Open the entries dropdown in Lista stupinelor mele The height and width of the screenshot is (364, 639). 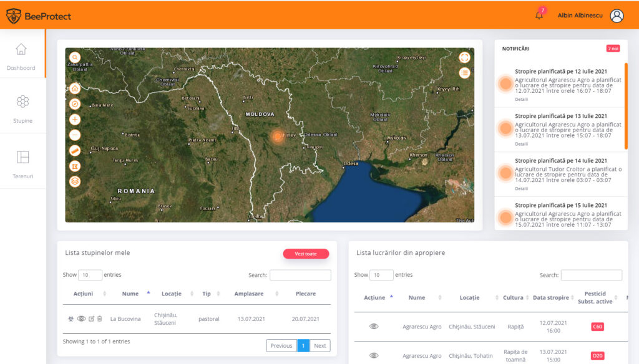tap(90, 275)
